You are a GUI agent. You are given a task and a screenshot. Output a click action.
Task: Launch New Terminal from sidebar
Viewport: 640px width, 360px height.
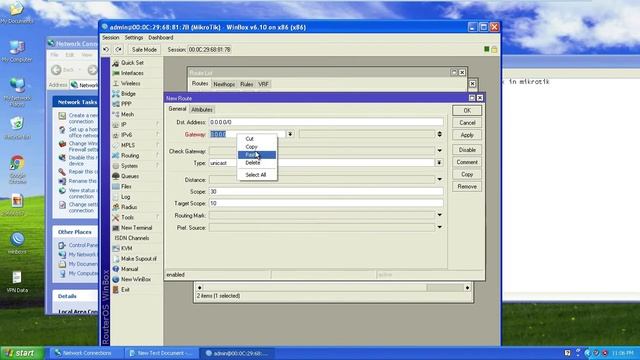point(136,228)
